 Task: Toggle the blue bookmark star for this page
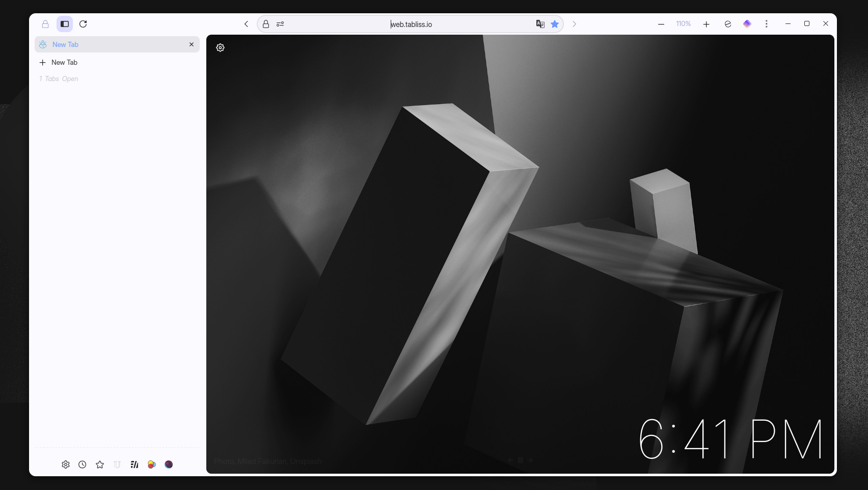pyautogui.click(x=555, y=24)
